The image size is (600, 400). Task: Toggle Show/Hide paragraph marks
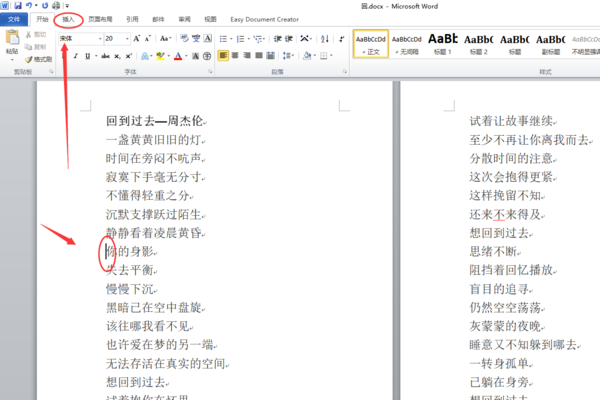(341, 39)
